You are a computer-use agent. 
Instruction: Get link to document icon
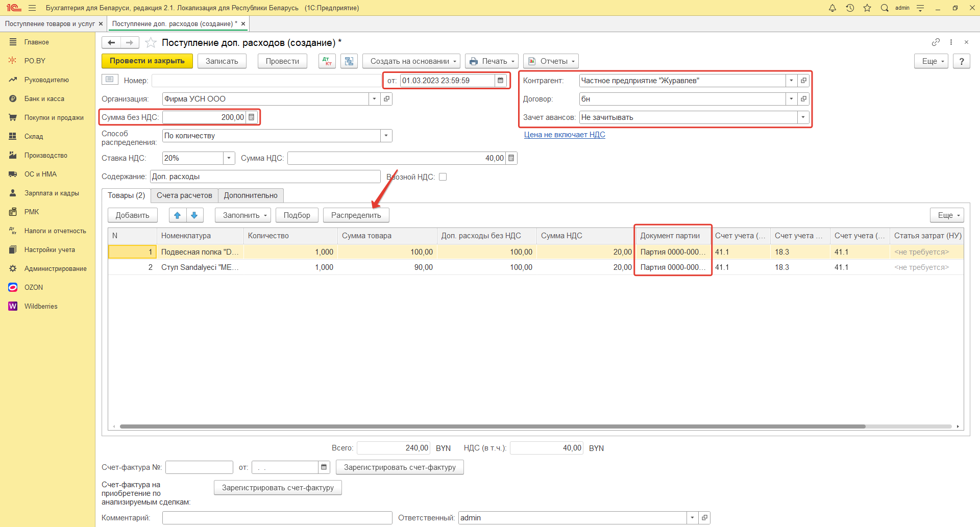pos(936,42)
